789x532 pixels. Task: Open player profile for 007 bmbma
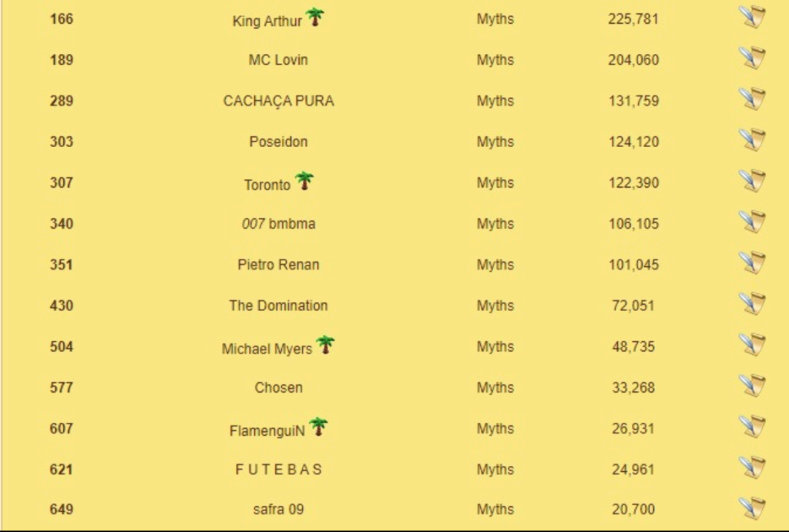(x=278, y=224)
